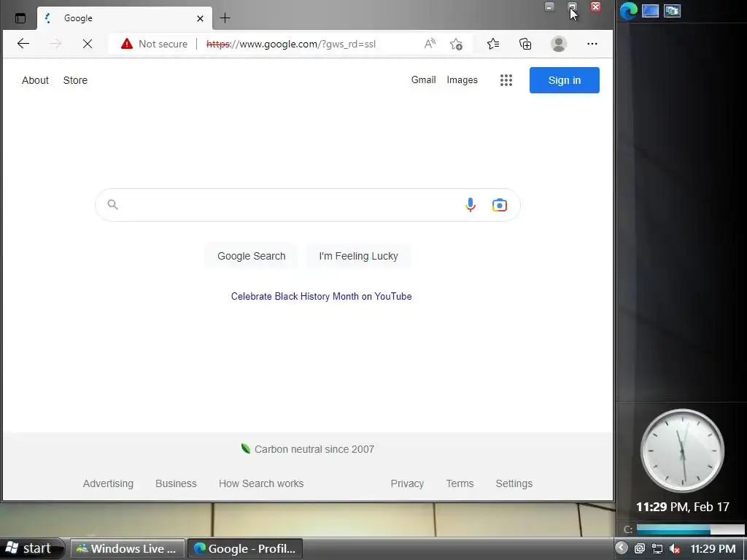Image resolution: width=747 pixels, height=560 pixels.
Task: Click the Edge icon in the sidebar
Action: [628, 10]
